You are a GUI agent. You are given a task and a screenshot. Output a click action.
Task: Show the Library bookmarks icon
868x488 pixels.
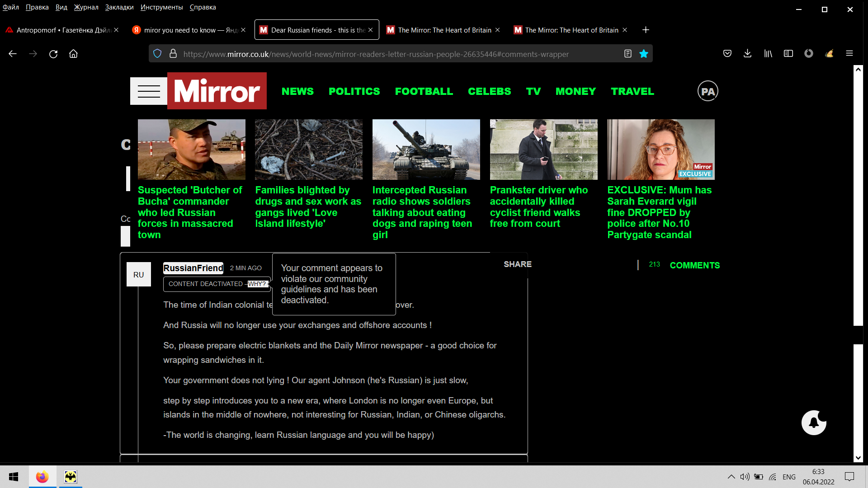point(768,54)
